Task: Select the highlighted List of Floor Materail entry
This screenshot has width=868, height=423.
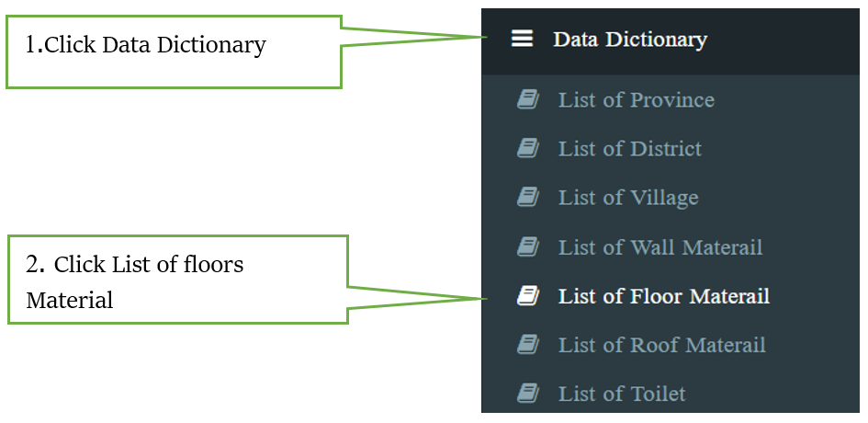Action: [671, 295]
